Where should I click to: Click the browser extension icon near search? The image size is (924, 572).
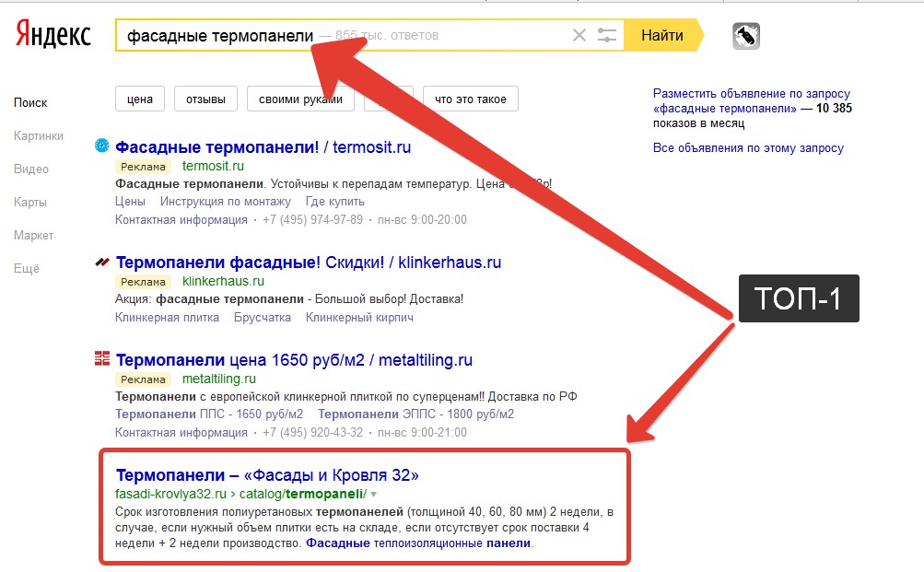coord(746,36)
